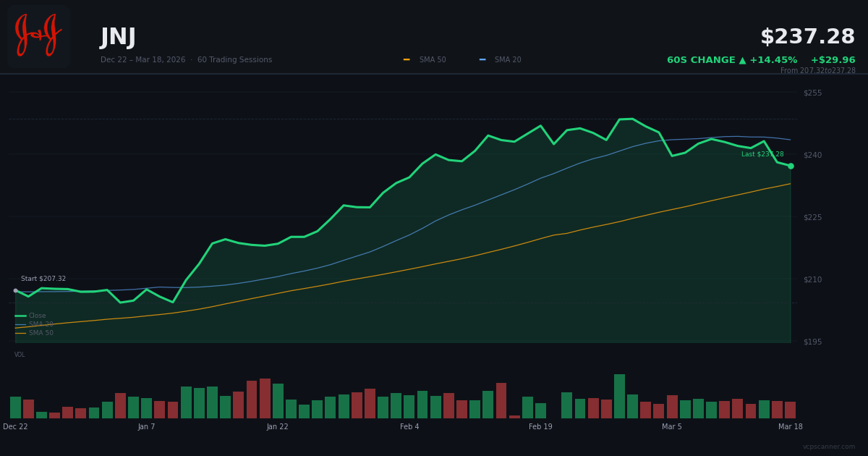Click the VOL label above volume bars
Image resolution: width=868 pixels, height=456 pixels.
coord(20,355)
